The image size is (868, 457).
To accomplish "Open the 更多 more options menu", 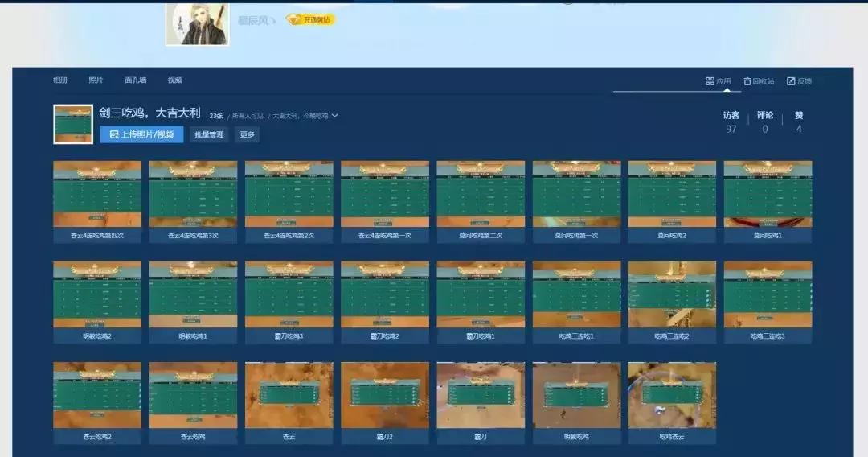I will point(247,135).
